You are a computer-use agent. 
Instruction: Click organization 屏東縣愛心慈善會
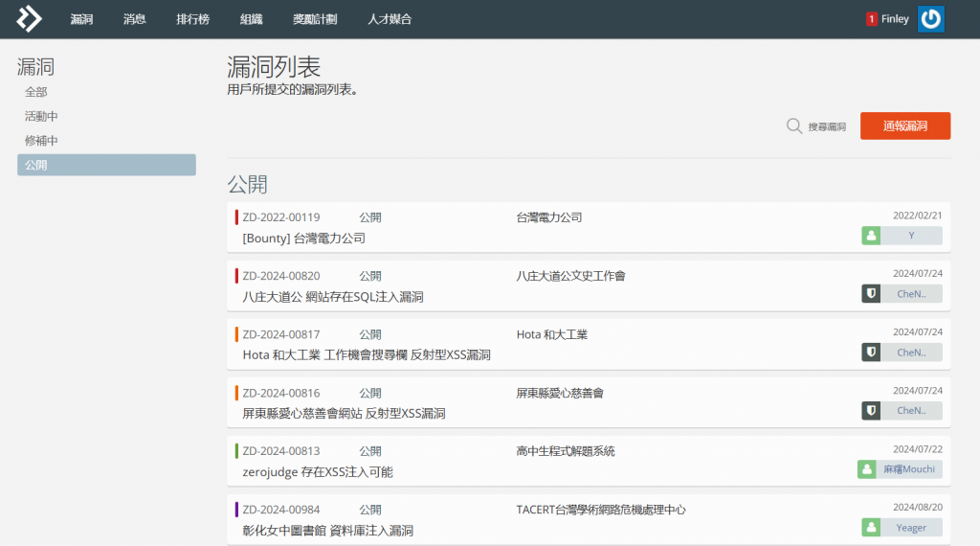(560, 394)
